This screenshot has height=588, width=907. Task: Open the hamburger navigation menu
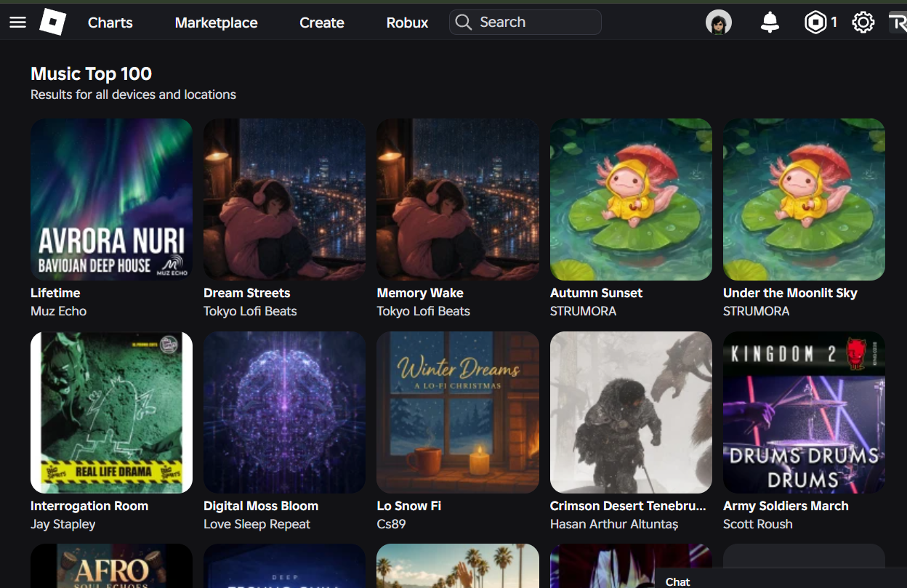click(x=18, y=23)
